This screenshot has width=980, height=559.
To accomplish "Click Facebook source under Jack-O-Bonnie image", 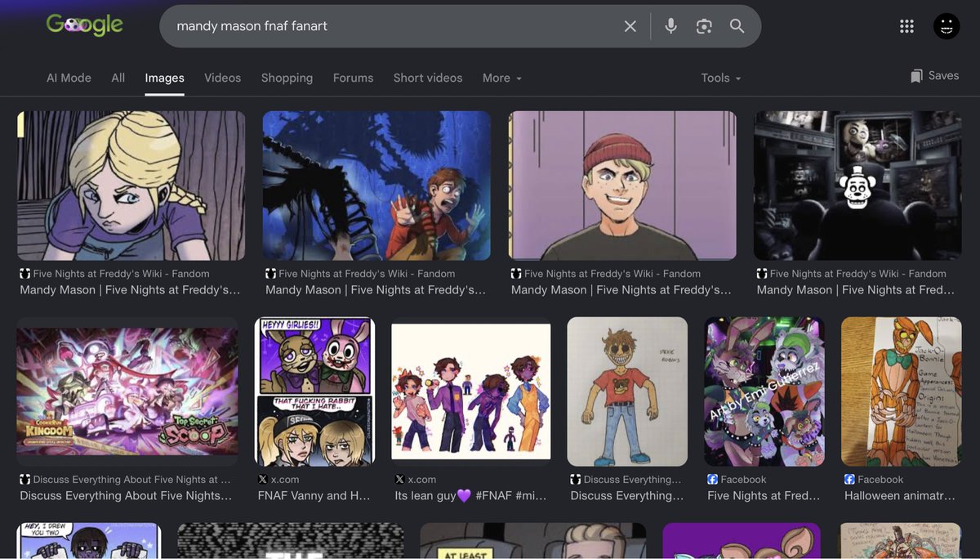I will (874, 480).
